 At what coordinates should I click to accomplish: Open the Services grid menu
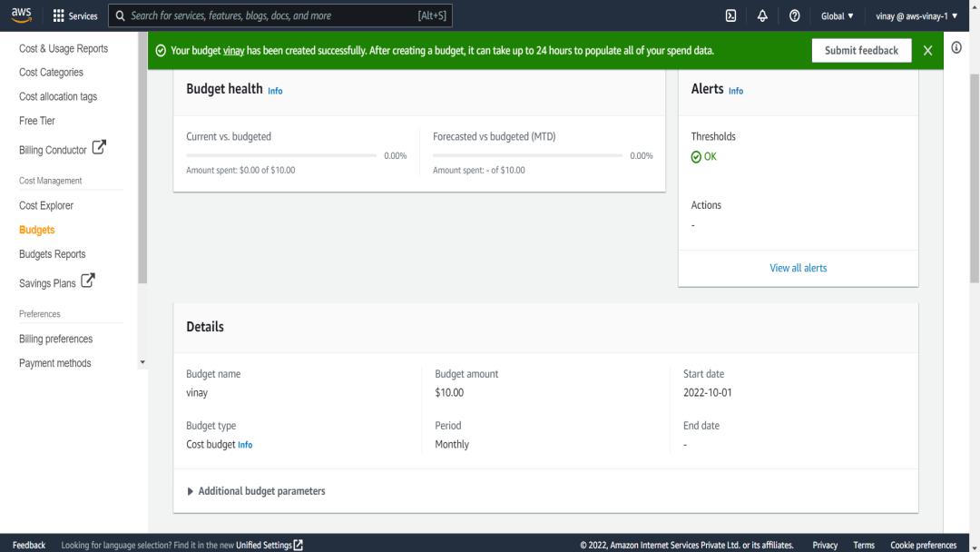coord(75,15)
